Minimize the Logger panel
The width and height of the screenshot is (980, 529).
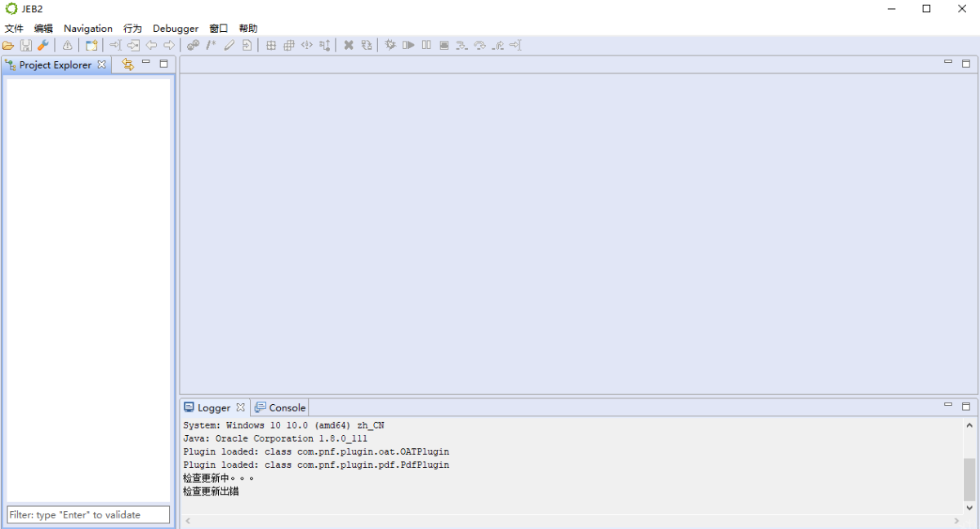(x=948, y=405)
